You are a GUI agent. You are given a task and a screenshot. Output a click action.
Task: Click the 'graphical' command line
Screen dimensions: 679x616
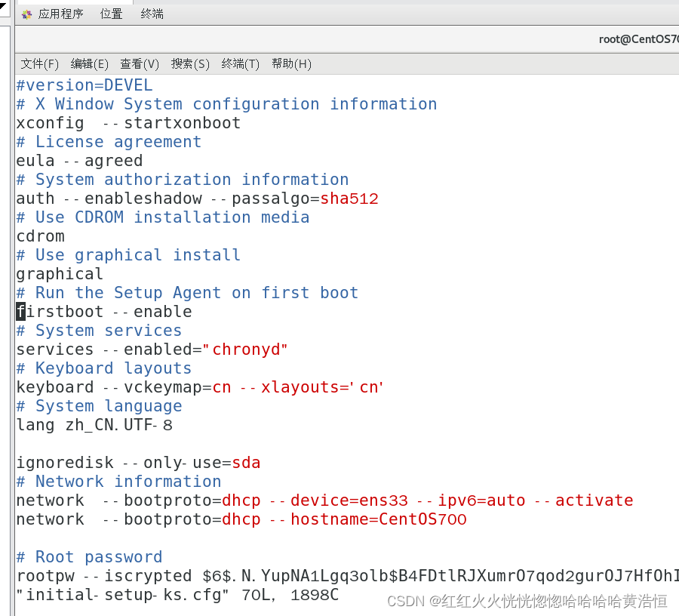60,274
